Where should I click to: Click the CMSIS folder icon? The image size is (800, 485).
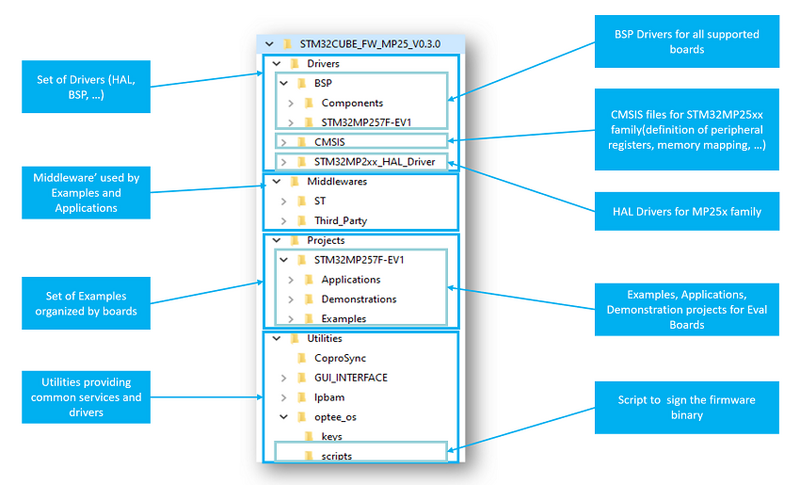[302, 142]
